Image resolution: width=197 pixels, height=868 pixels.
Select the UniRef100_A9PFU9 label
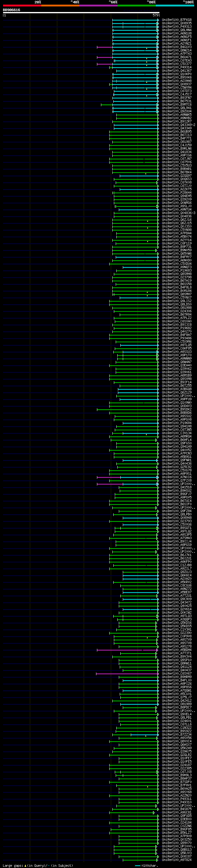(176, 399)
